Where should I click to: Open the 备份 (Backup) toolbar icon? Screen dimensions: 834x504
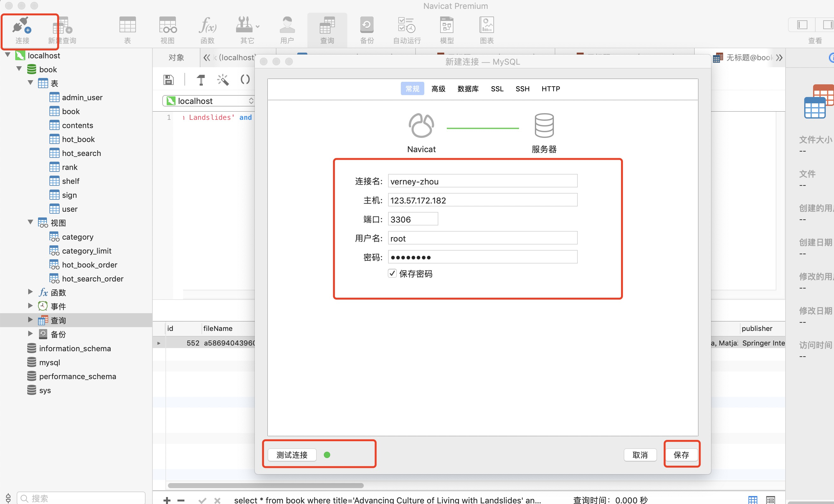coord(367,25)
